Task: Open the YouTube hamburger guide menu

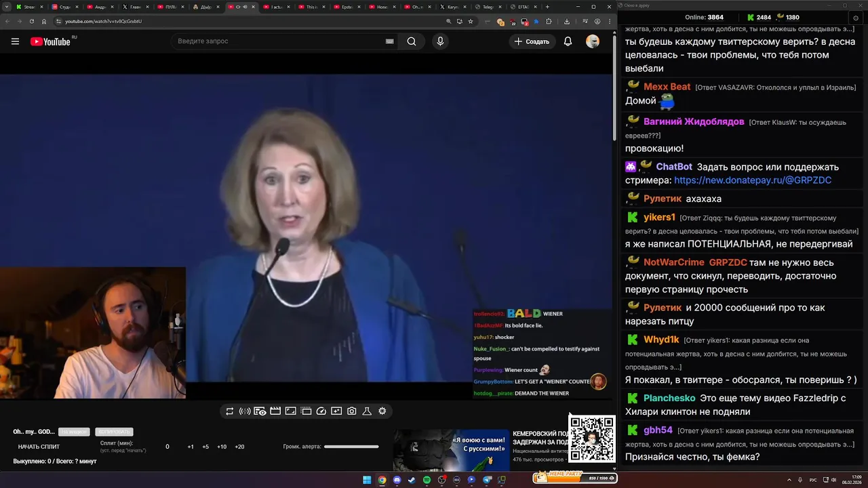Action: [x=15, y=41]
